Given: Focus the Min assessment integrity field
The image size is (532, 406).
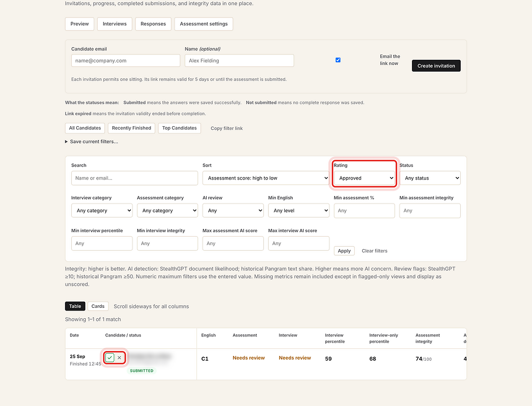Looking at the screenshot, I should point(430,211).
